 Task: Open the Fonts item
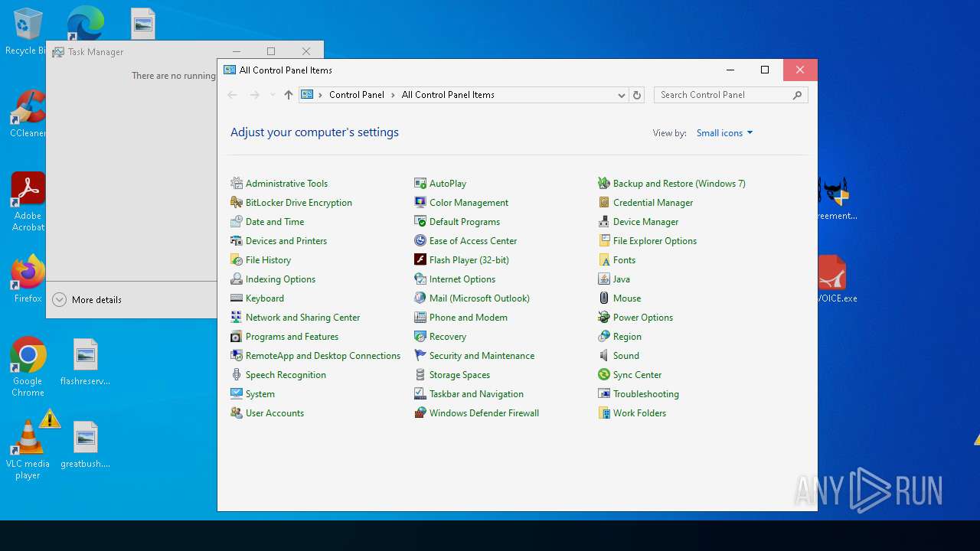624,260
